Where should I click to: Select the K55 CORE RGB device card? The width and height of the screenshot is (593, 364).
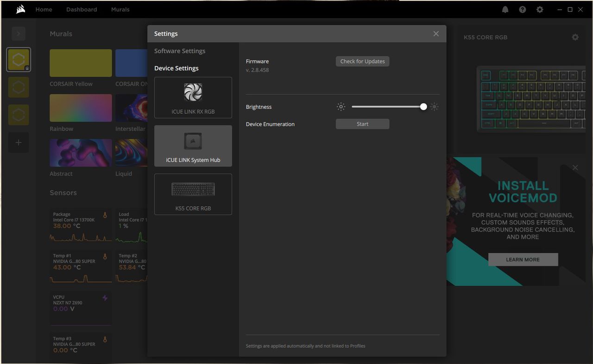193,195
